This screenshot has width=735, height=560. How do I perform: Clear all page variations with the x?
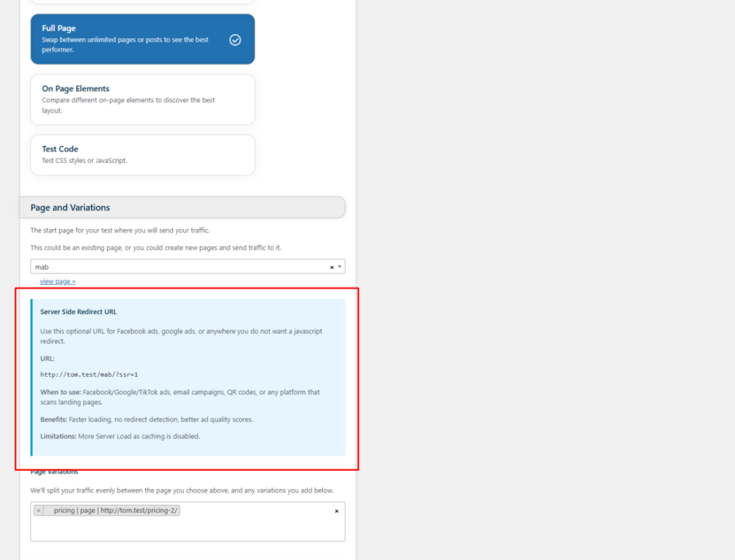337,510
